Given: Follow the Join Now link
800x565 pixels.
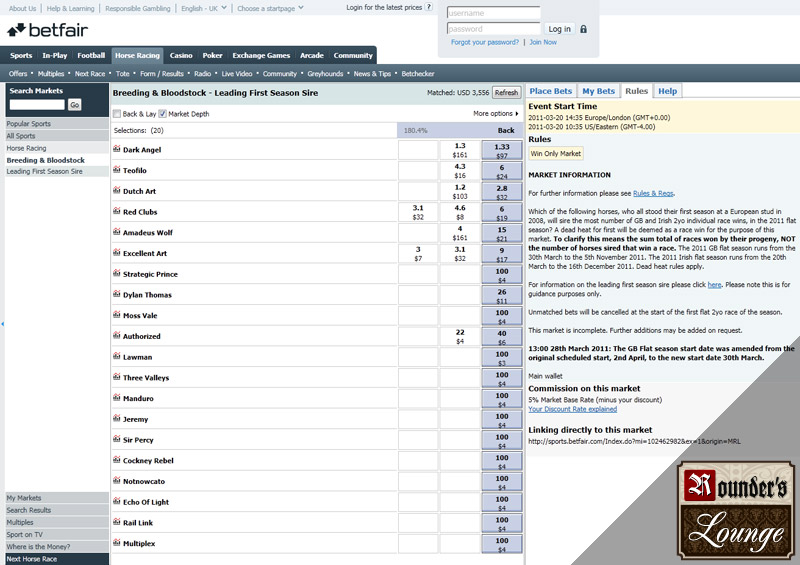Looking at the screenshot, I should tap(543, 42).
